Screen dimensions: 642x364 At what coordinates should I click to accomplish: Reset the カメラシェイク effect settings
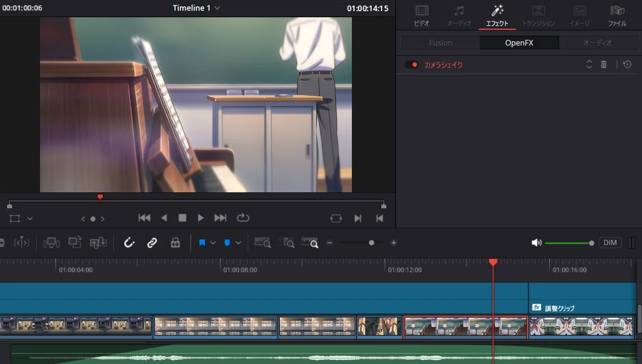pyautogui.click(x=628, y=65)
